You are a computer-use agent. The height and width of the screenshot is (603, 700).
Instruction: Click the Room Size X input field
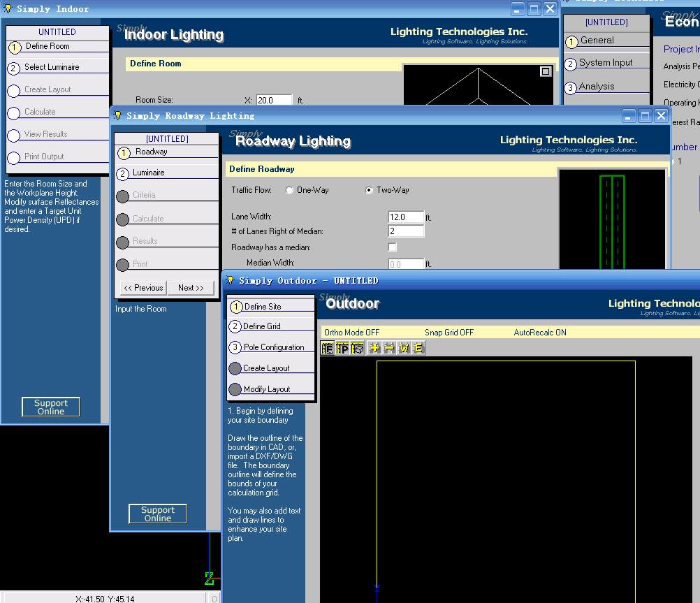coord(274,101)
